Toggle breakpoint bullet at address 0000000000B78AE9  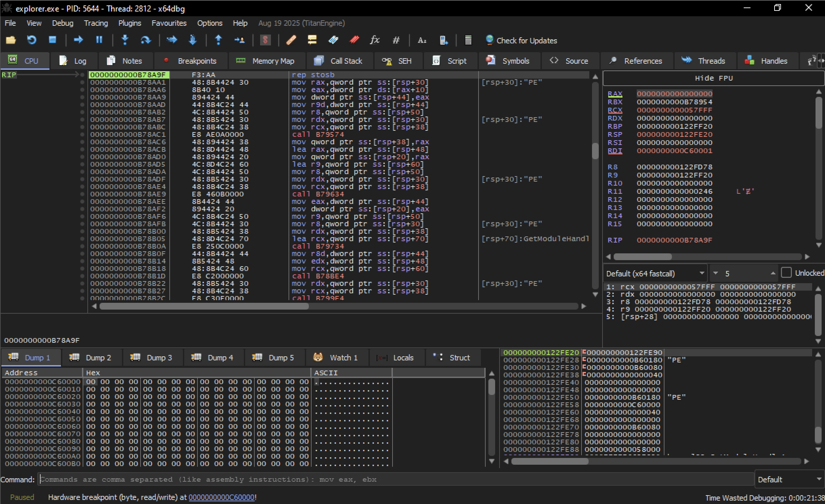82,194
